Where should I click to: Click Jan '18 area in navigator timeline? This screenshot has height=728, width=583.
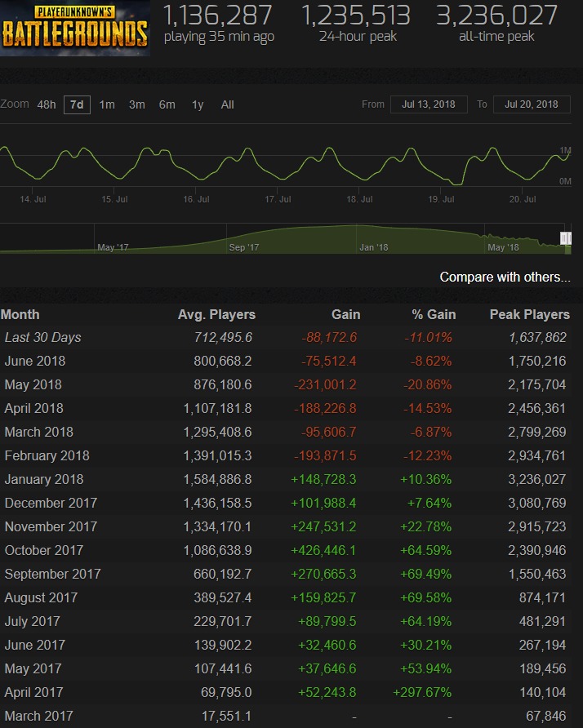[373, 246]
